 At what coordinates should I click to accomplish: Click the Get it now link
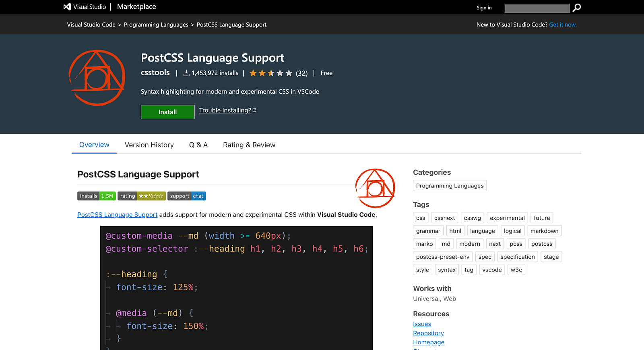click(x=563, y=25)
